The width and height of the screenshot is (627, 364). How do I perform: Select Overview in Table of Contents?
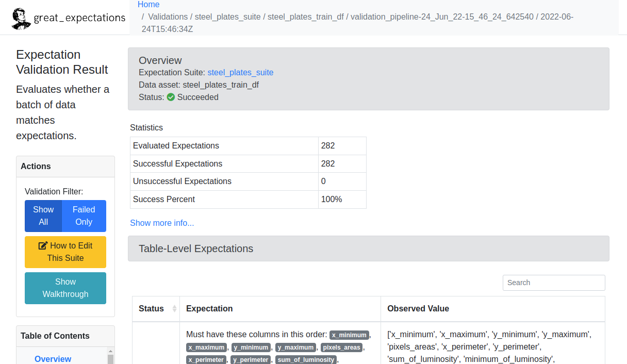53,359
